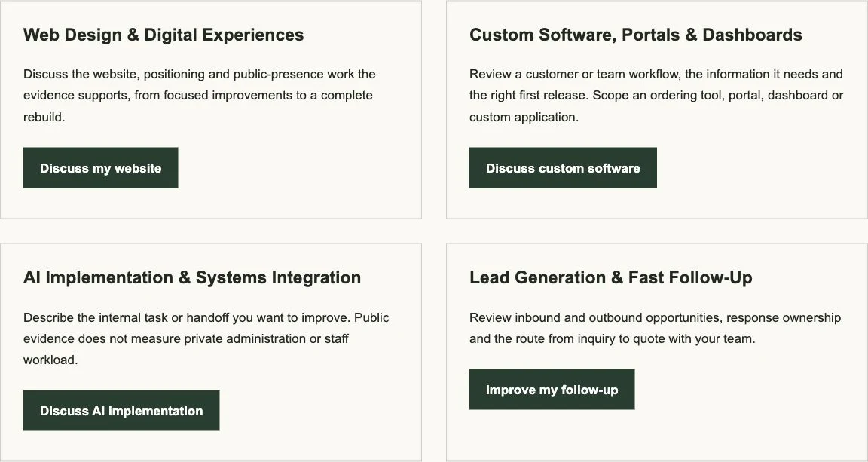Click paragraph starting 'Discuss the website, positioning'
This screenshot has width=868, height=462.
click(x=199, y=95)
